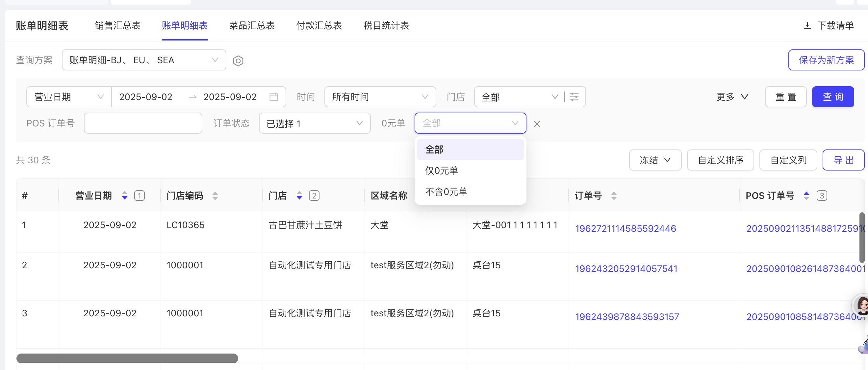Screen dimensions: 868x370
Task: Click the POS 订单号 input field
Action: [x=143, y=124]
